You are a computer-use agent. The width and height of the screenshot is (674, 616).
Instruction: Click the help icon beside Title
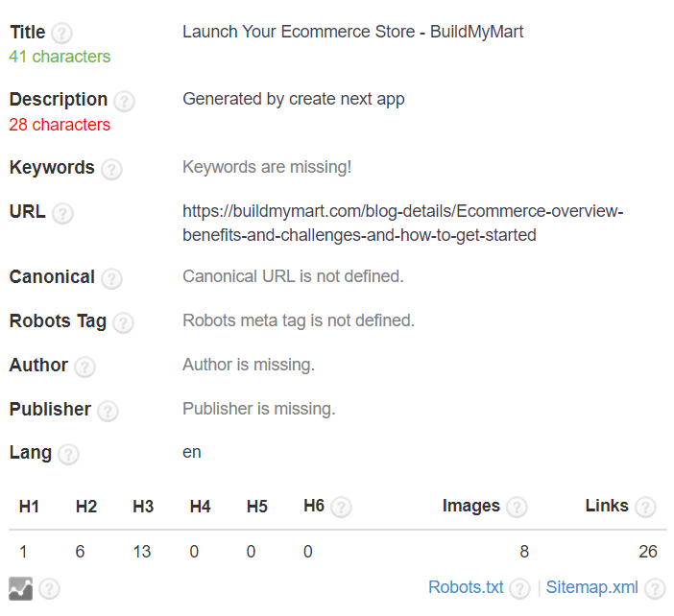point(61,33)
